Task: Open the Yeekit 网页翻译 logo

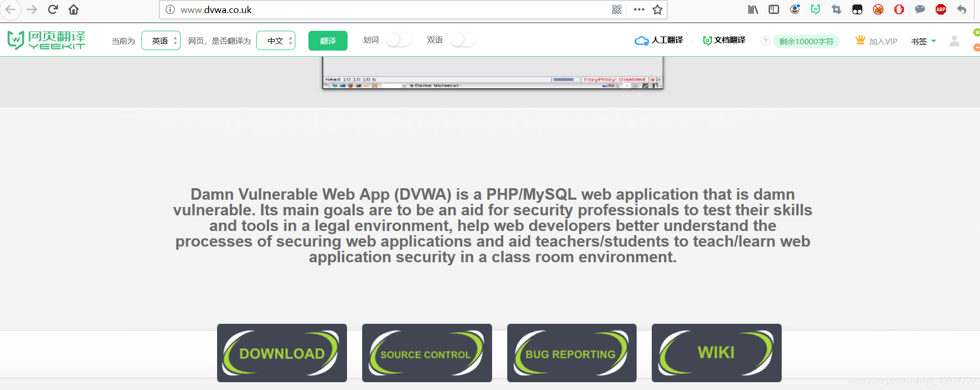Action: pos(46,40)
